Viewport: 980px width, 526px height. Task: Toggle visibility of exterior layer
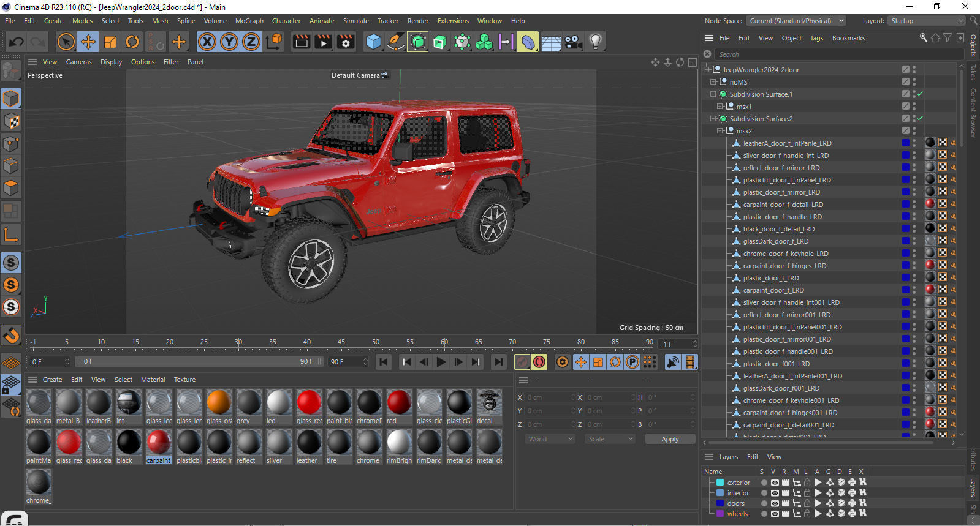(775, 483)
